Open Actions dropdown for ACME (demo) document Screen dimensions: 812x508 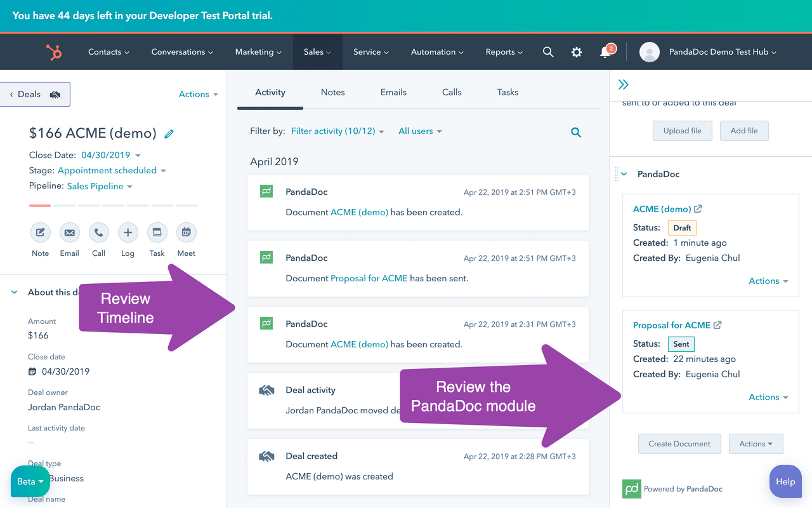pos(768,281)
